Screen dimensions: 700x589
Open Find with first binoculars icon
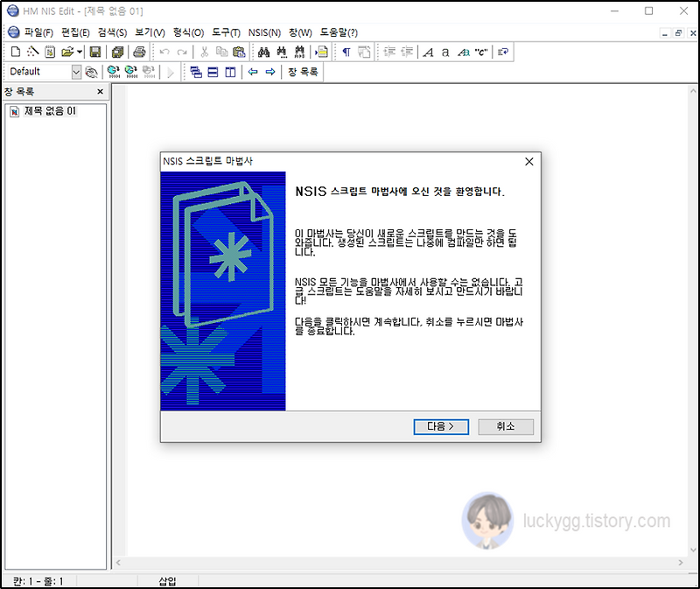264,52
